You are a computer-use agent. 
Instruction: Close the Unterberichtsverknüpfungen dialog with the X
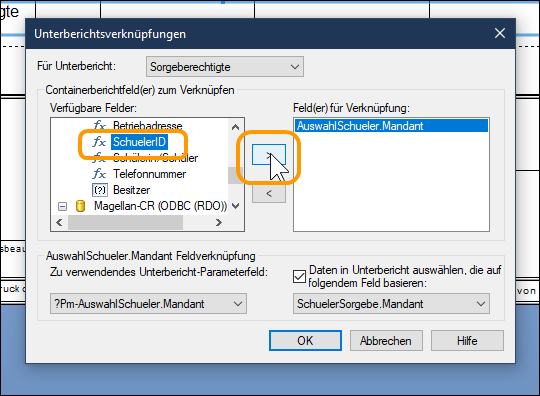(x=500, y=33)
